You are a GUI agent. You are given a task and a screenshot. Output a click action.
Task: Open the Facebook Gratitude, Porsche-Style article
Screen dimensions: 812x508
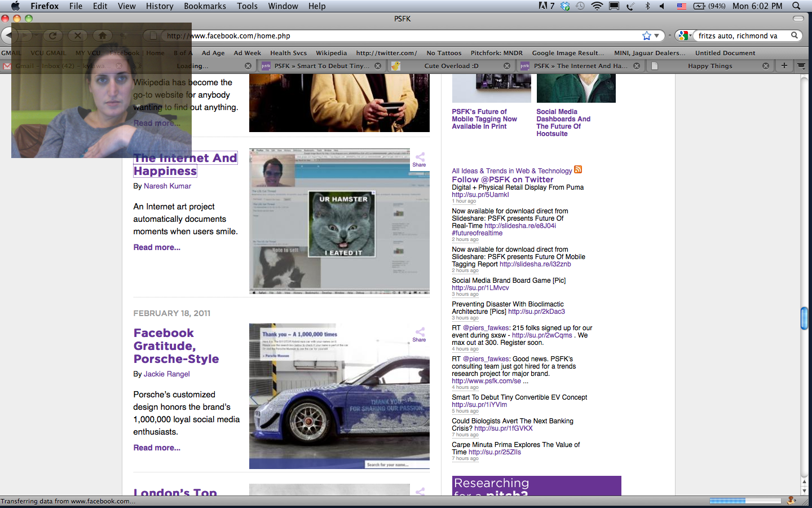click(x=176, y=346)
